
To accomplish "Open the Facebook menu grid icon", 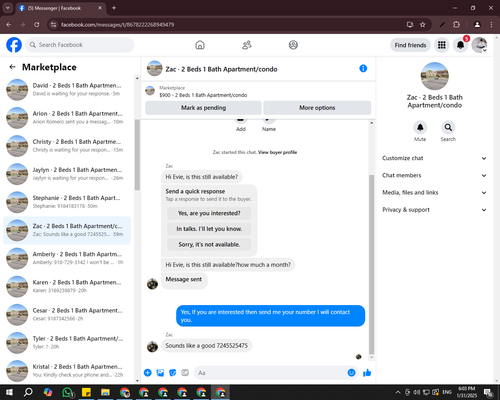I will [x=442, y=45].
